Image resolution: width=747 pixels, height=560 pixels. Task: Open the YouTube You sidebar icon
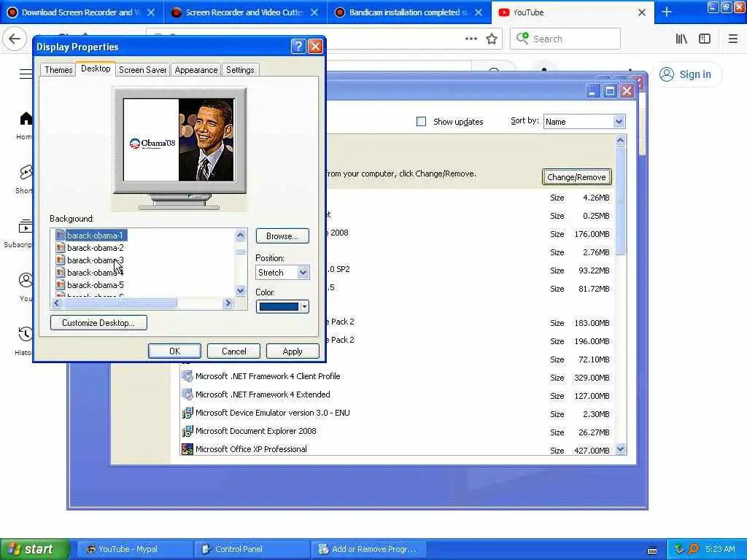(26, 280)
